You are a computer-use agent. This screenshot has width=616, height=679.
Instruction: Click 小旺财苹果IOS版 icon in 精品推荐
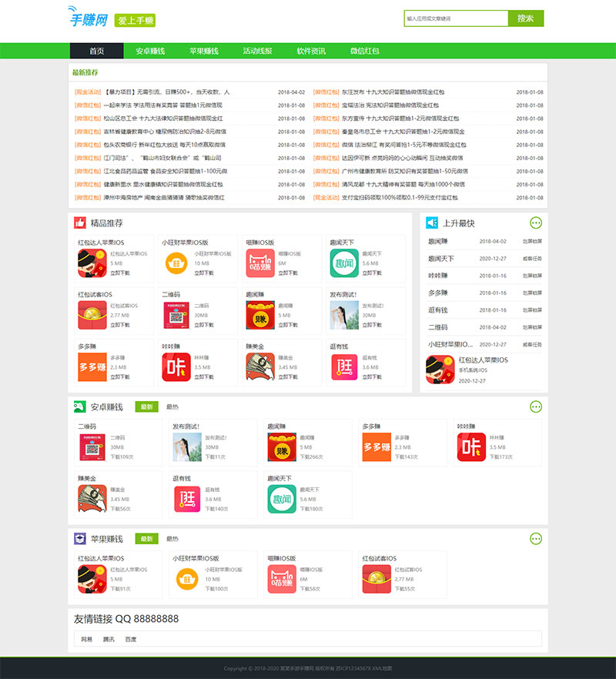176,263
